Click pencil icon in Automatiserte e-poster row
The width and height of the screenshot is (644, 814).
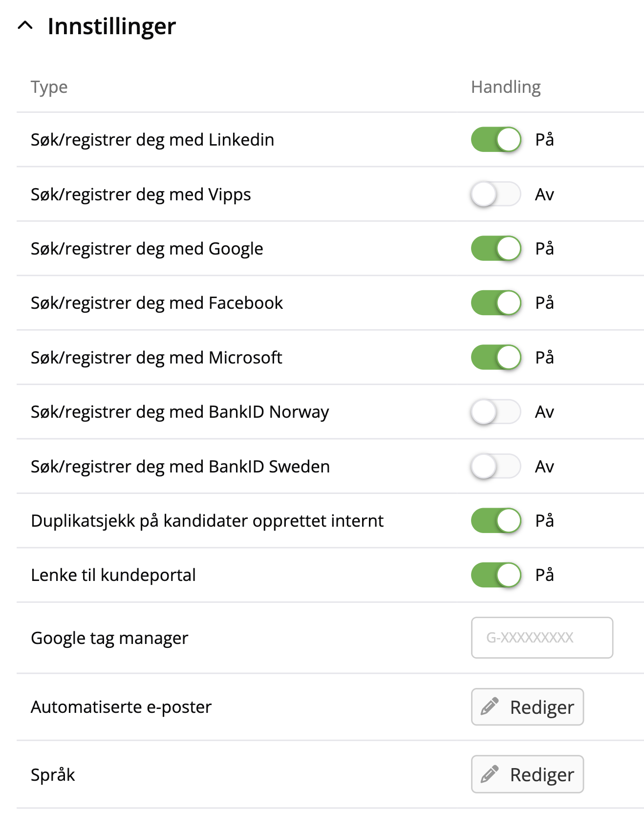490,707
